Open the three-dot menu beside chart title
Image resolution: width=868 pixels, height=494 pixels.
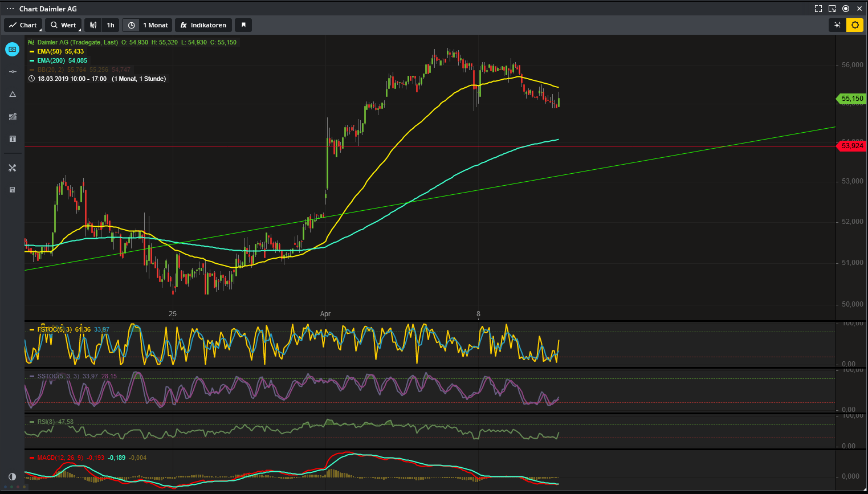[10, 9]
